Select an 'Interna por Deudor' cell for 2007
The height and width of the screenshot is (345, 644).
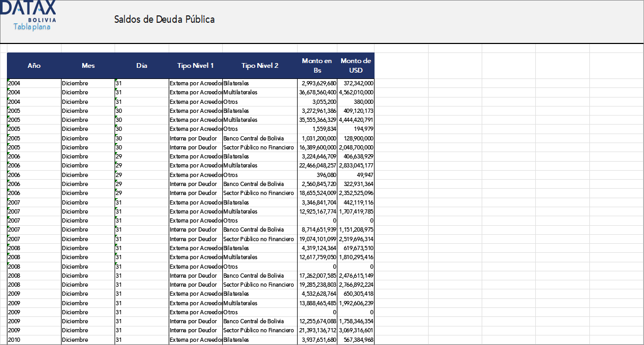[194, 229]
